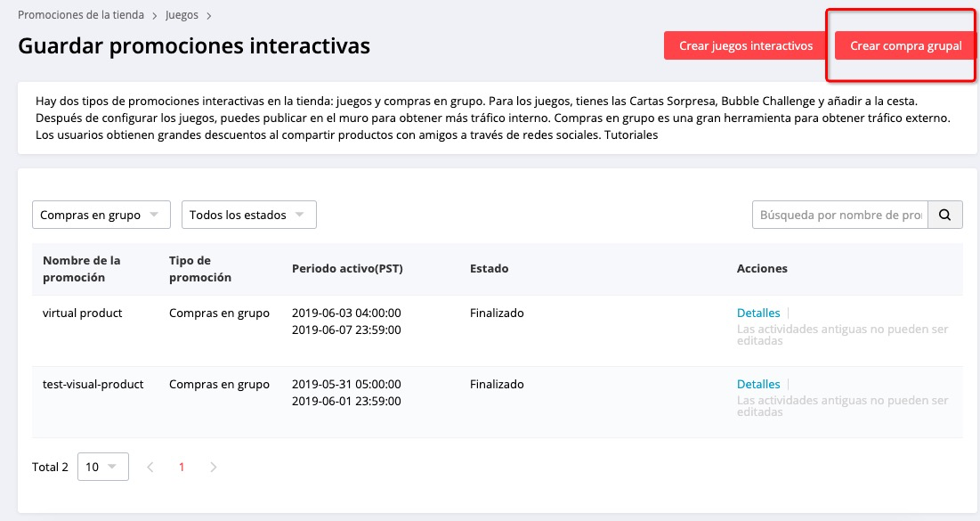Image resolution: width=980 pixels, height=521 pixels.
Task: Open the page size 10 dropdown
Action: tap(103, 467)
